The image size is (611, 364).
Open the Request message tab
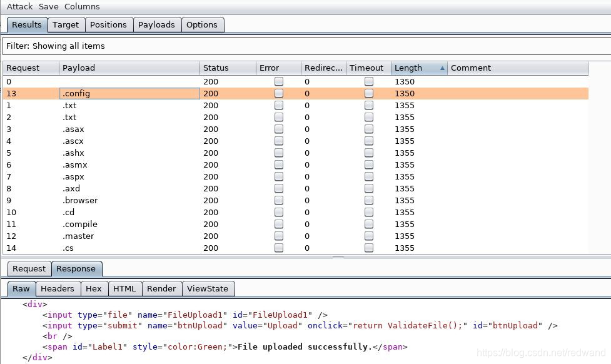[29, 268]
